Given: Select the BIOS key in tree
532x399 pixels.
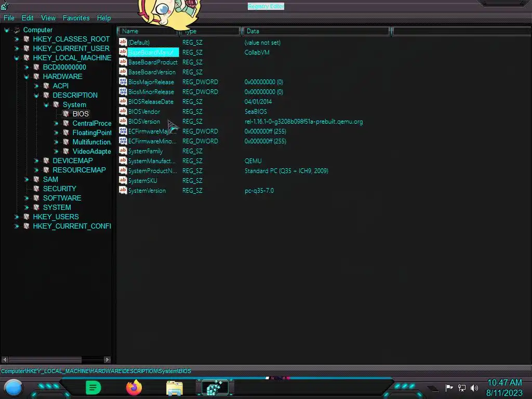Looking at the screenshot, I should tap(81, 114).
